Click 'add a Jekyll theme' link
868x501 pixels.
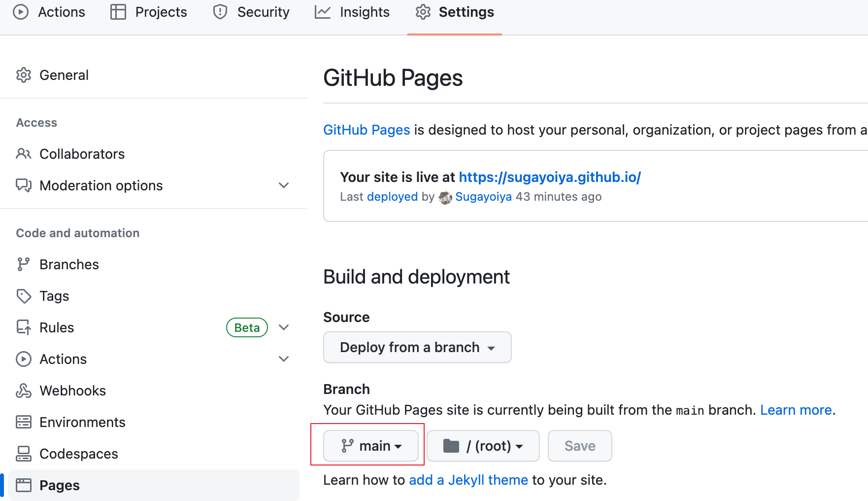(x=468, y=480)
